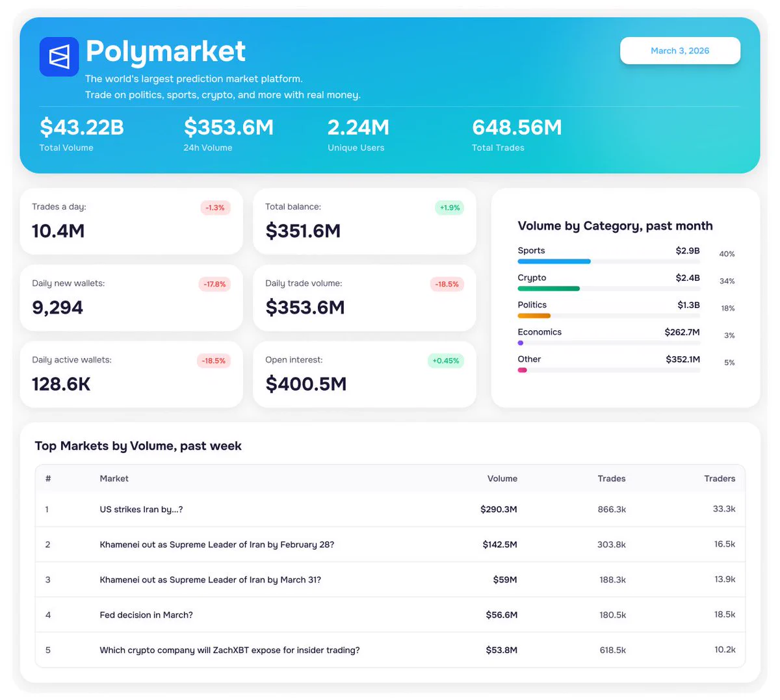Click the Top Markets by Volume heading

138,447
